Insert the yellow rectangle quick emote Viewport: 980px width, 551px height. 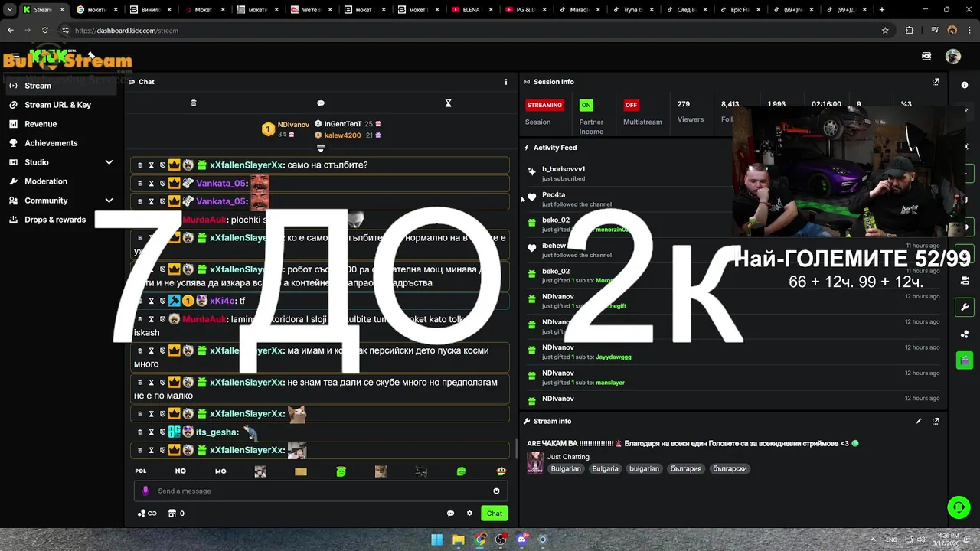301,471
